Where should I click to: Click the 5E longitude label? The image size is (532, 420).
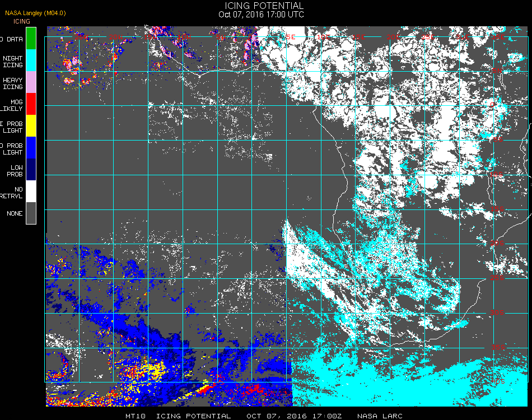(291, 37)
